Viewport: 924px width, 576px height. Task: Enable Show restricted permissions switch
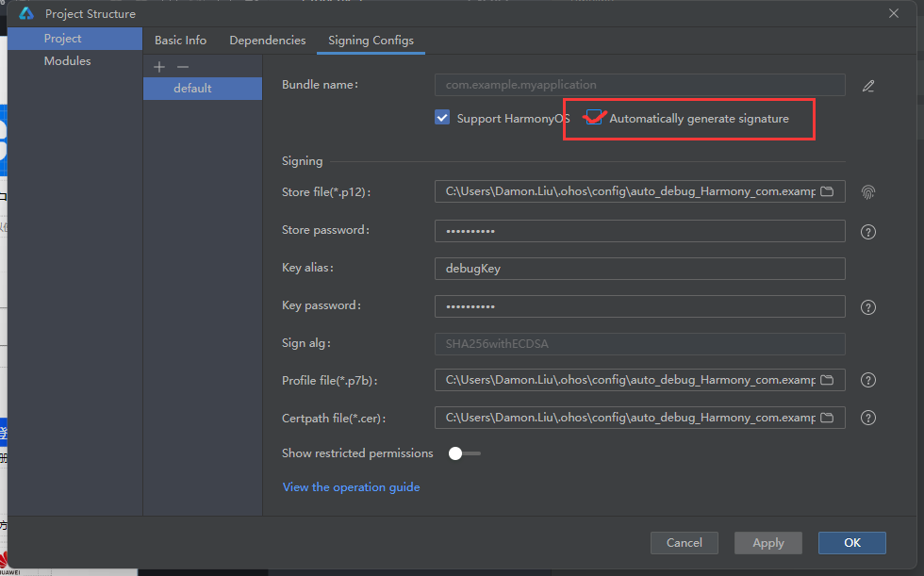coord(464,453)
